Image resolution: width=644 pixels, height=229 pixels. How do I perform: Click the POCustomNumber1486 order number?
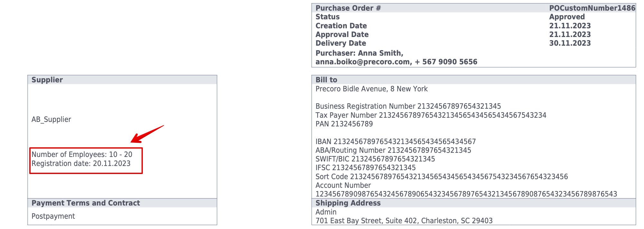click(x=592, y=8)
